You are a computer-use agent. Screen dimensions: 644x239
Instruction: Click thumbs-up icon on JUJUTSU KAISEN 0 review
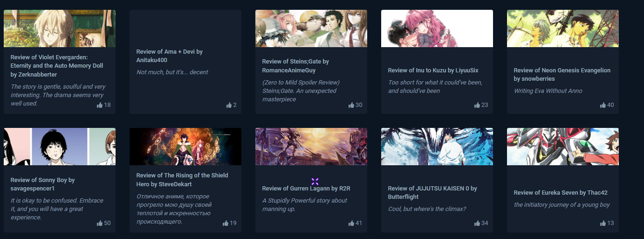point(477,223)
